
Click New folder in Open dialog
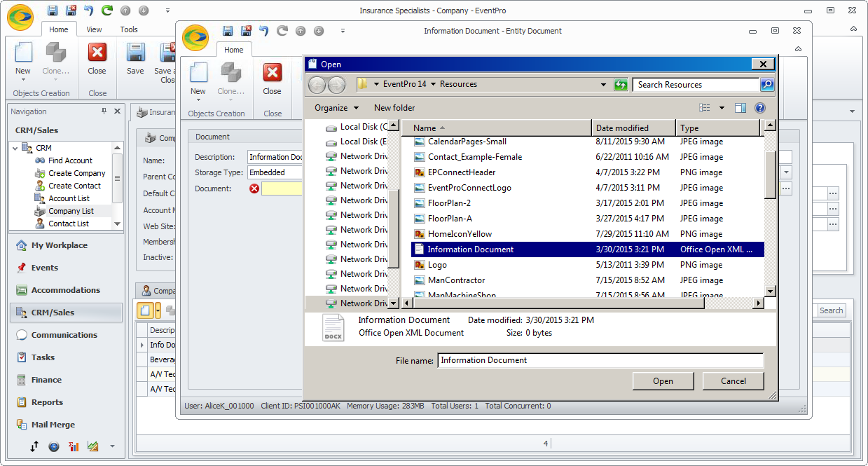click(x=394, y=108)
